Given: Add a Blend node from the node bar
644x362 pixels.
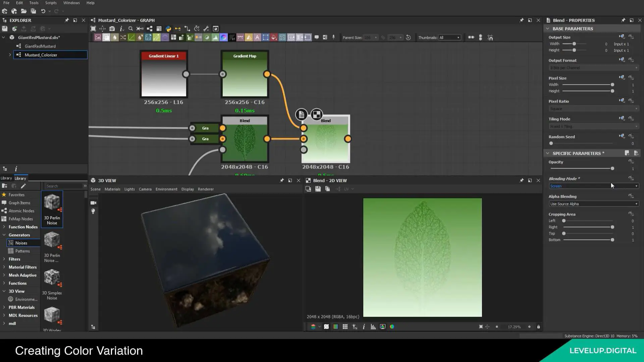Looking at the screenshot, I should pos(106,38).
